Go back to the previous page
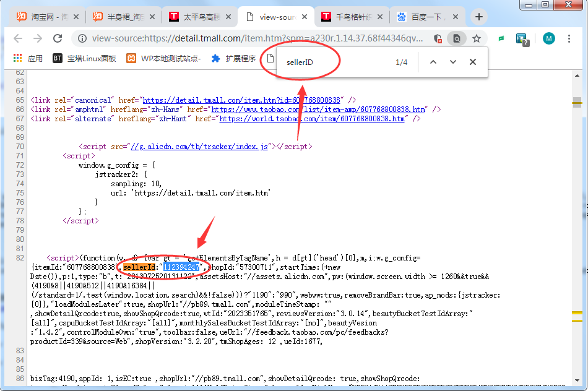Image resolution: width=588 pixels, height=391 pixels. (x=17, y=38)
